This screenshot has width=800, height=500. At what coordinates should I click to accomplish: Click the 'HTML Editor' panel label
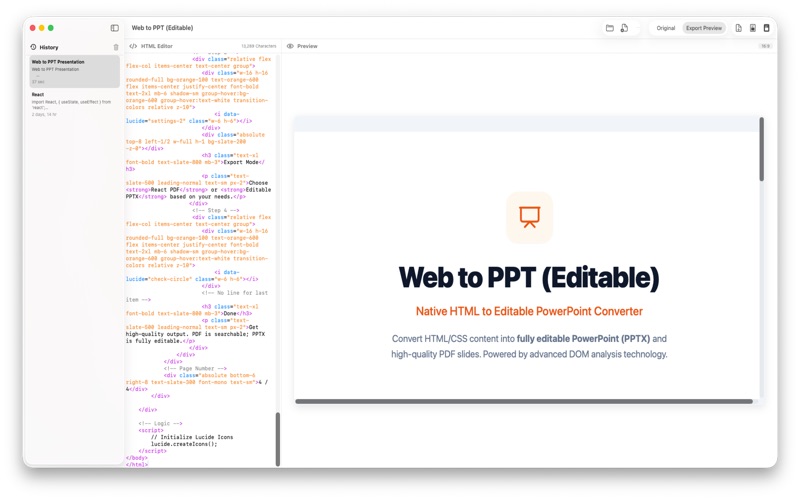[157, 46]
